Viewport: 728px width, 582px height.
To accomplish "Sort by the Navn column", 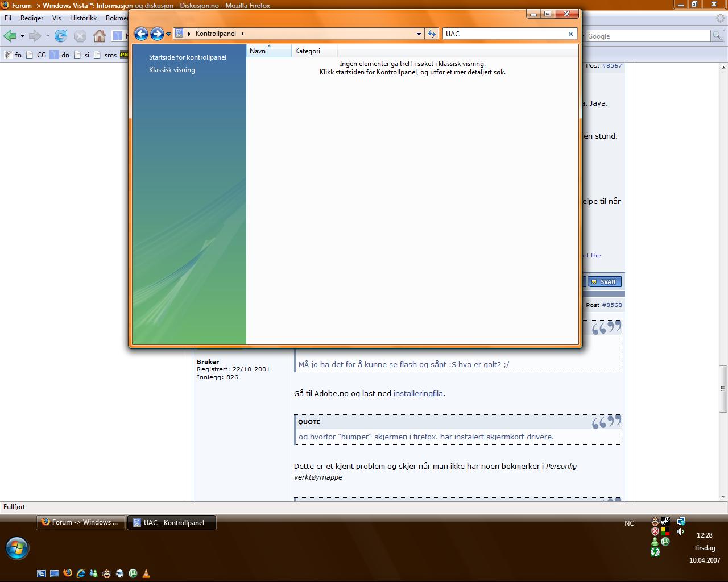I will tap(269, 51).
